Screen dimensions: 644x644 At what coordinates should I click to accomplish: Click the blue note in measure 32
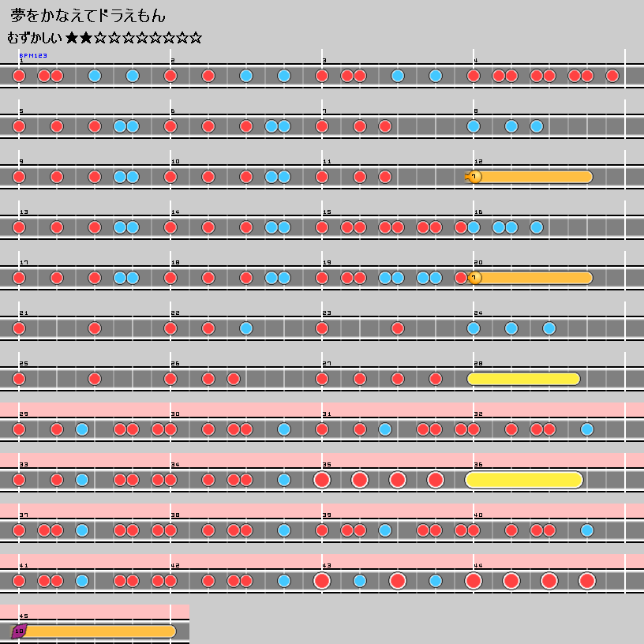(587, 429)
